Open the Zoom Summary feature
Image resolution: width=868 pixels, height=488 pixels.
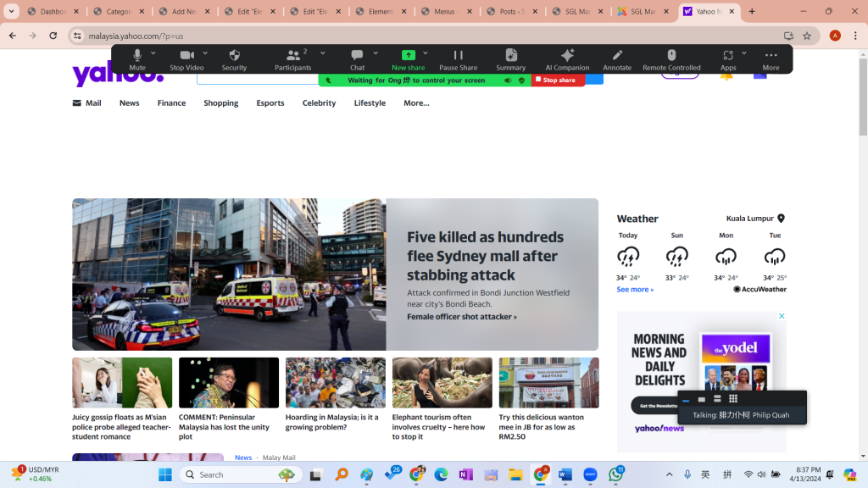510,58
